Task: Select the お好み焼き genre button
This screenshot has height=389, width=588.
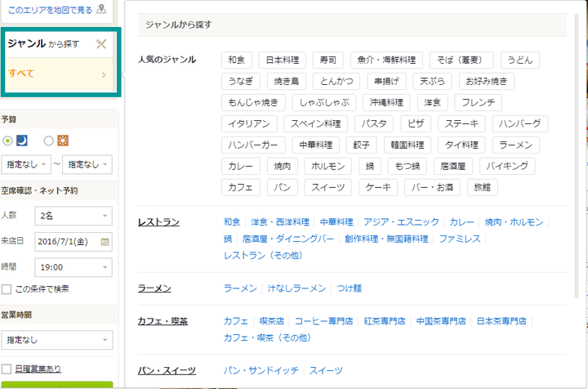Action: coord(487,81)
